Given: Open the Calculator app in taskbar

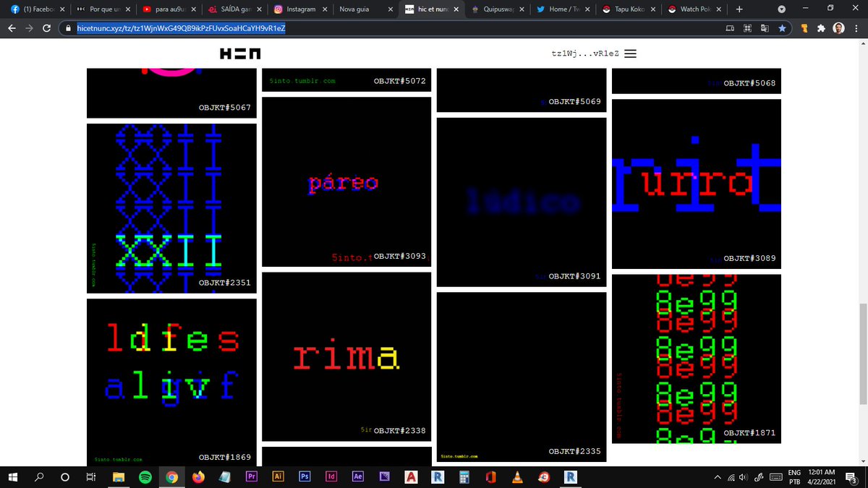Looking at the screenshot, I should click(x=464, y=477).
